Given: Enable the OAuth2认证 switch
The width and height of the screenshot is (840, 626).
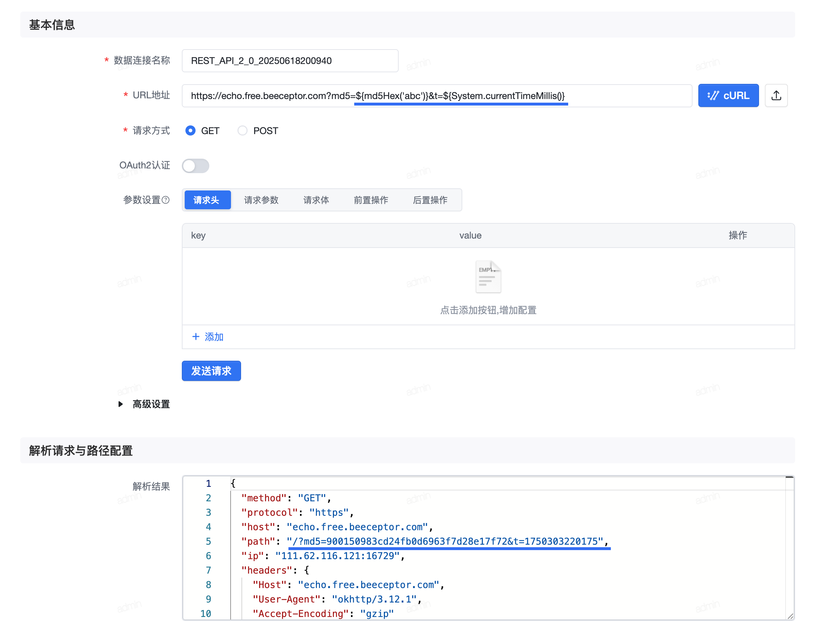Looking at the screenshot, I should point(195,166).
